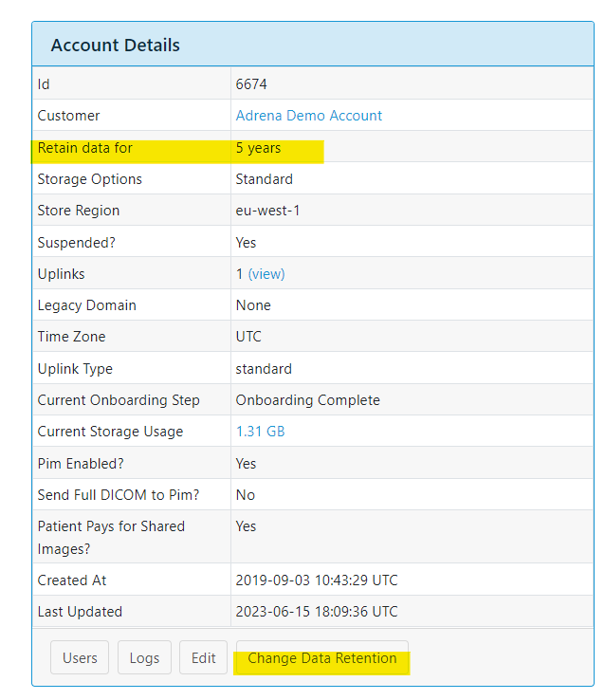Click the 5 years retention value

(x=258, y=148)
